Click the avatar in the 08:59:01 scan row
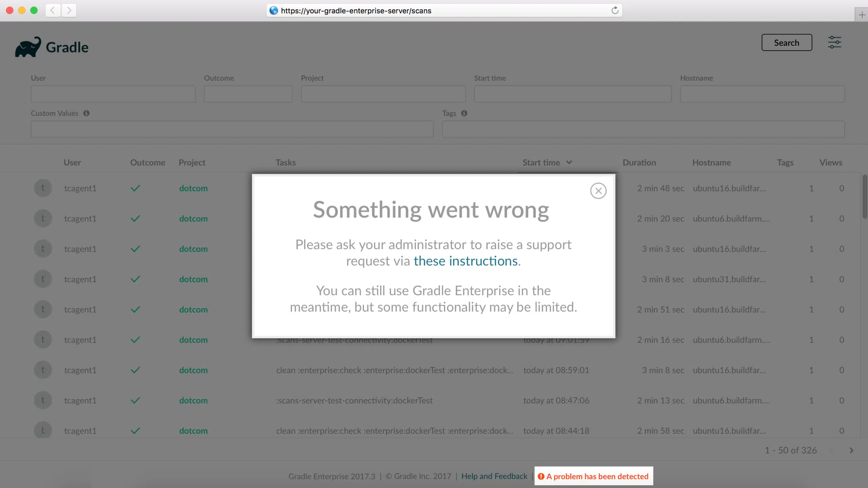The width and height of the screenshot is (868, 488). pyautogui.click(x=43, y=370)
